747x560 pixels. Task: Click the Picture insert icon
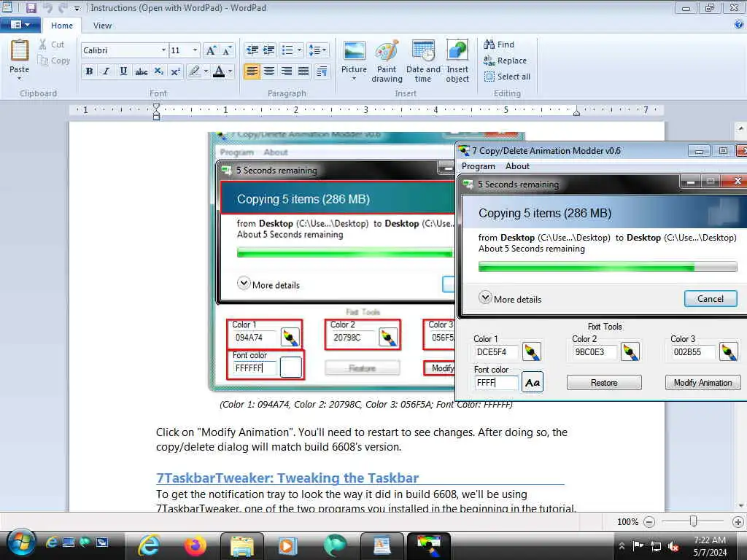(354, 52)
